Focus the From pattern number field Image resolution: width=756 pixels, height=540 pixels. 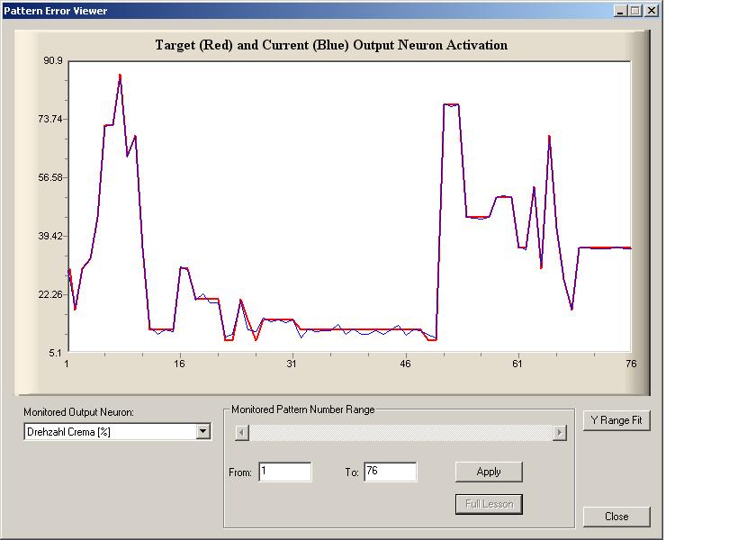pos(284,472)
